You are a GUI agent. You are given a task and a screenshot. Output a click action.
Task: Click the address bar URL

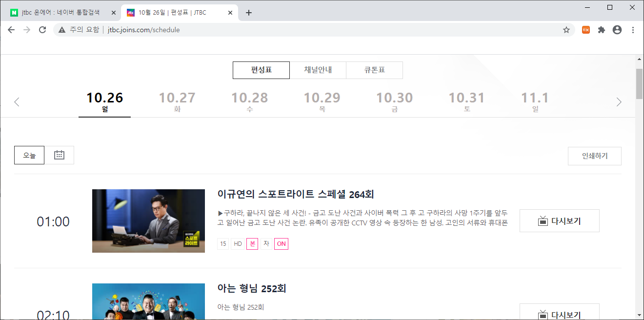coord(143,30)
